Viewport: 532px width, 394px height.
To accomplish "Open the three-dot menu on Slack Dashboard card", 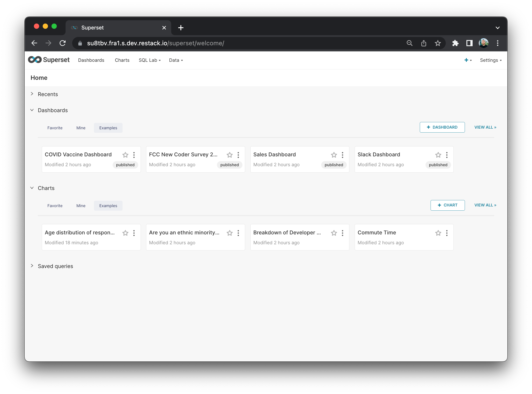I will [447, 155].
